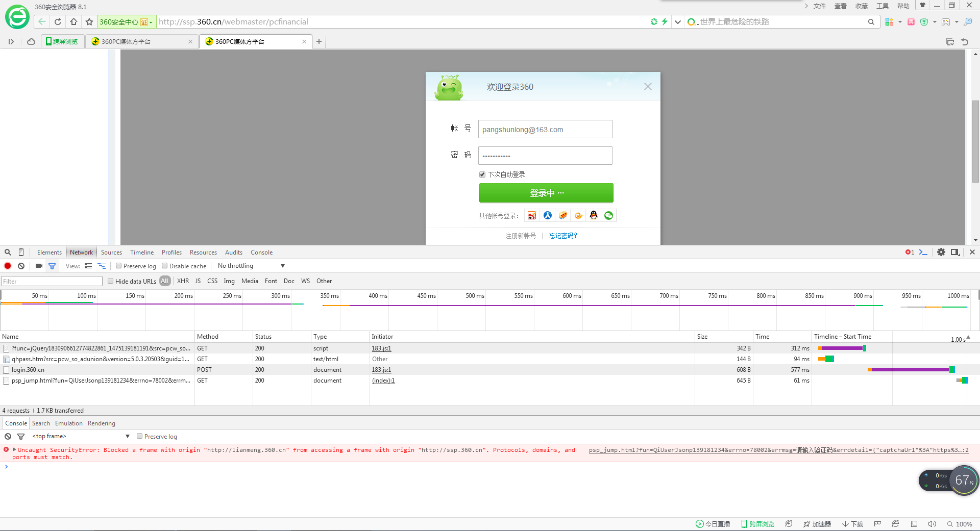Click the console filter funnel icon
Screen dimensions: 980x531
point(21,436)
